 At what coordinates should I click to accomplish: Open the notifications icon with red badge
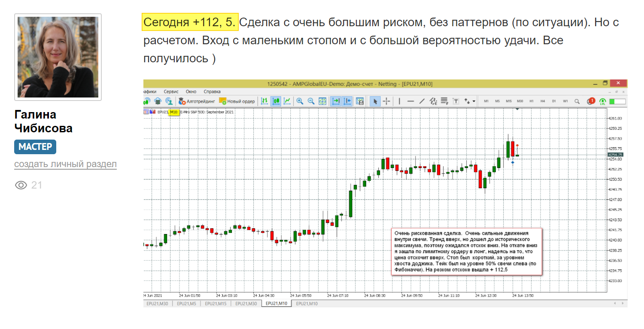590,101
